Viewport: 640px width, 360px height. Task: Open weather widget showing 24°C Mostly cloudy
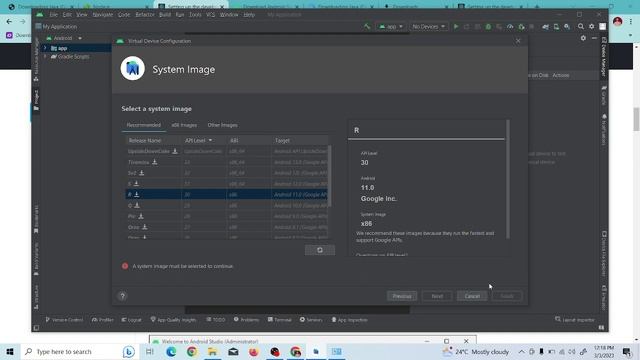pyautogui.click(x=476, y=351)
